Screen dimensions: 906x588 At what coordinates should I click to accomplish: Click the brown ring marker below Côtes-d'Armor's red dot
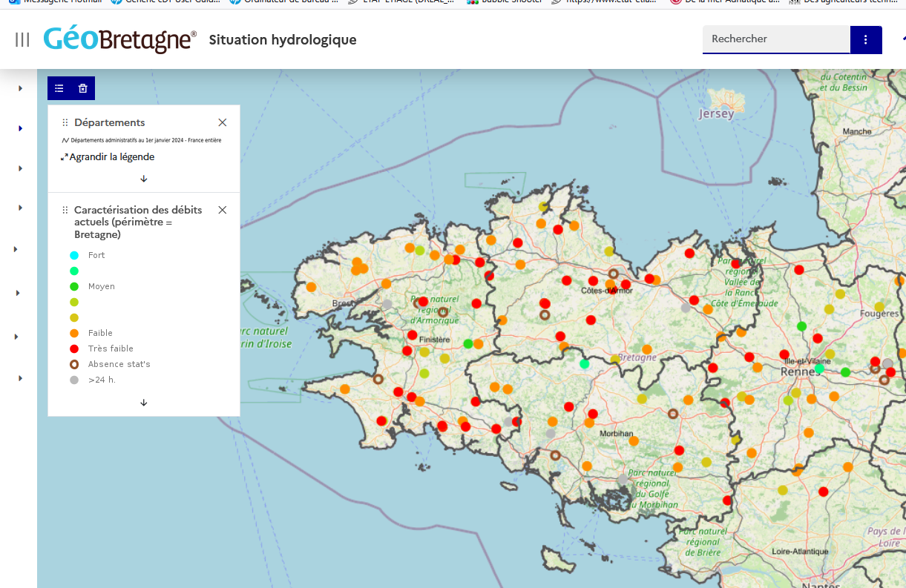(x=545, y=315)
